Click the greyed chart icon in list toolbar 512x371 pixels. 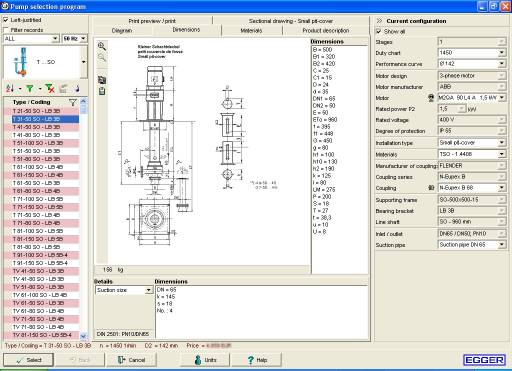pos(63,88)
